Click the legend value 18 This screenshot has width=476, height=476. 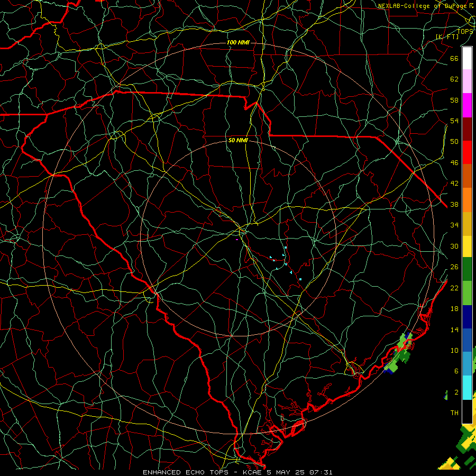pyautogui.click(x=454, y=309)
